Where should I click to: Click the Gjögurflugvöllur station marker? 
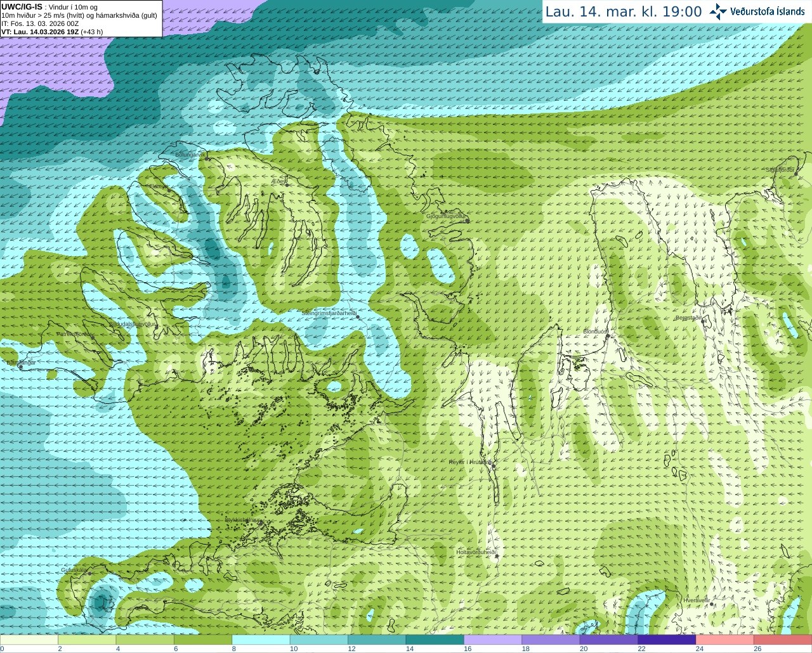coord(468,220)
